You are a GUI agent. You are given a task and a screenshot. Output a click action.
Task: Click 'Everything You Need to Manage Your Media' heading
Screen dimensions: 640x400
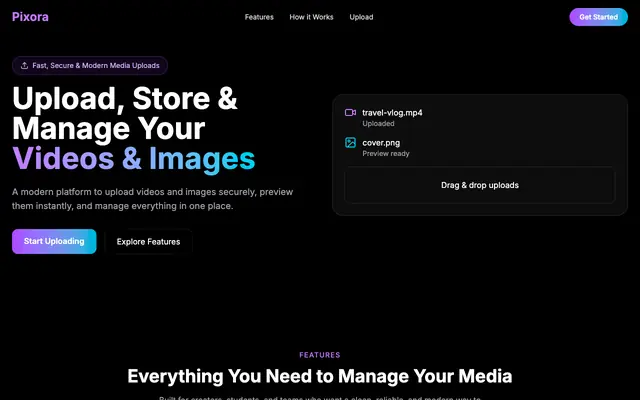pyautogui.click(x=320, y=376)
